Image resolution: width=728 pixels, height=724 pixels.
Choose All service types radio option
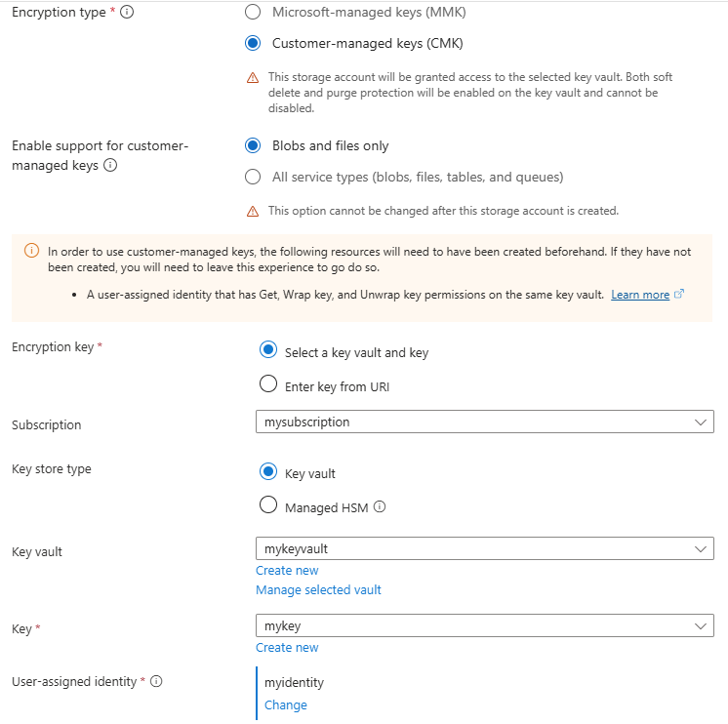pos(253,177)
